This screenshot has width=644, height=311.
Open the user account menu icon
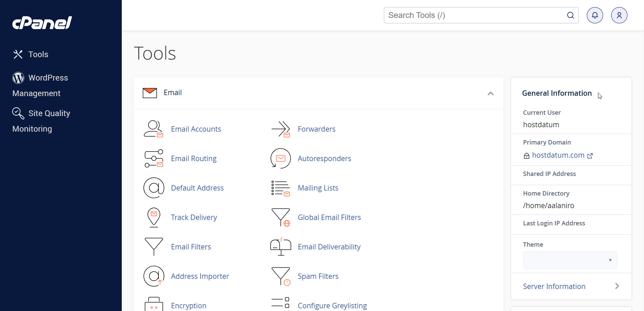619,15
